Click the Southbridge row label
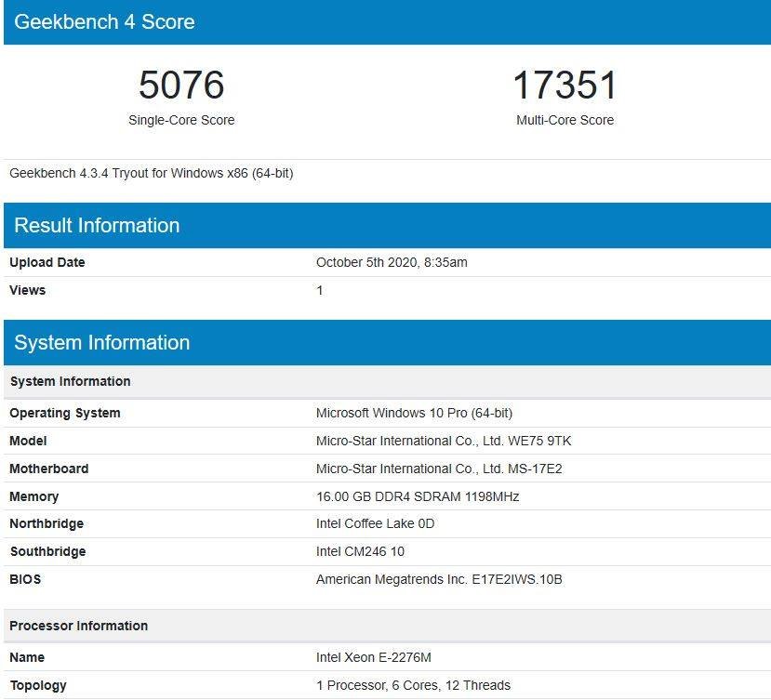The width and height of the screenshot is (771, 700). pyautogui.click(x=48, y=551)
